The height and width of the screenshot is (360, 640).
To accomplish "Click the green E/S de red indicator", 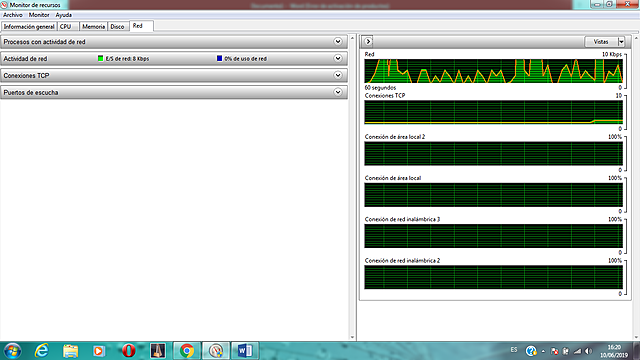I will tap(100, 58).
